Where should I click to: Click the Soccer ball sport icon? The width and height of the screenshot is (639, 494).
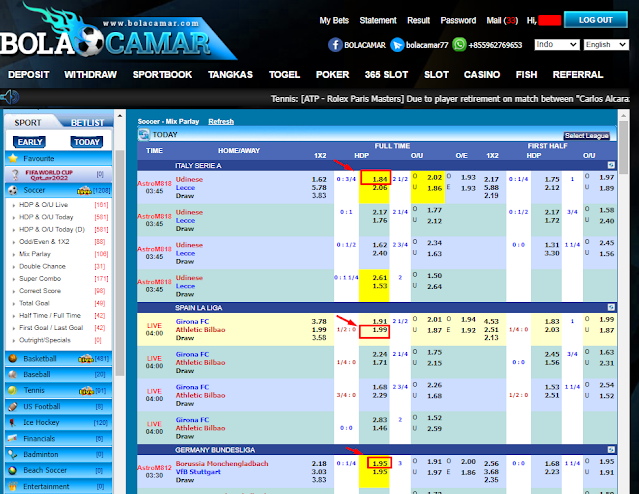(x=13, y=190)
